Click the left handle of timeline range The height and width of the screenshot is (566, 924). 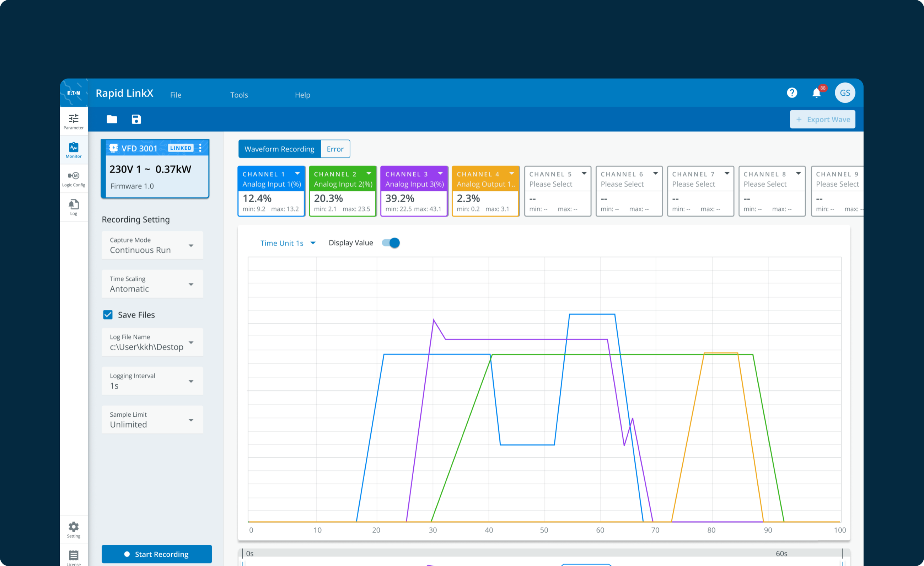pyautogui.click(x=243, y=563)
